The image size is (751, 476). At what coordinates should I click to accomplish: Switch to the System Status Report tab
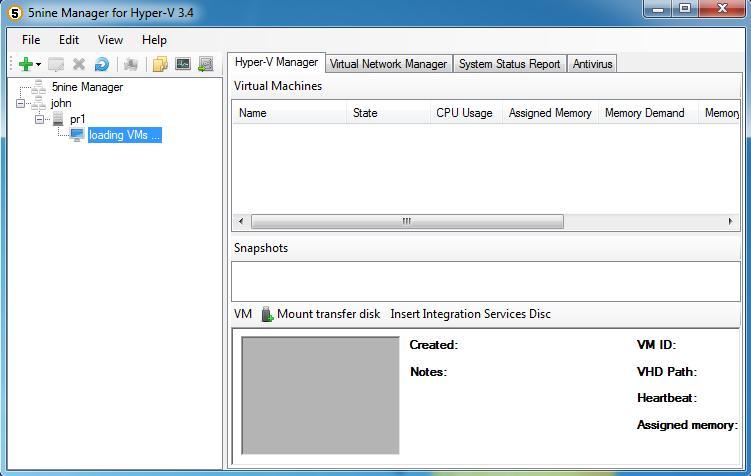tap(510, 64)
